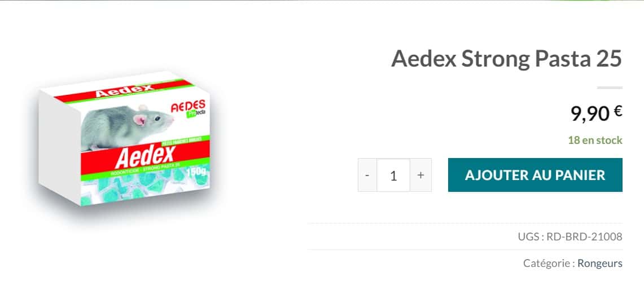Screen dimensions: 644x285
Task: Click the 9,90 € price
Action: tap(597, 113)
